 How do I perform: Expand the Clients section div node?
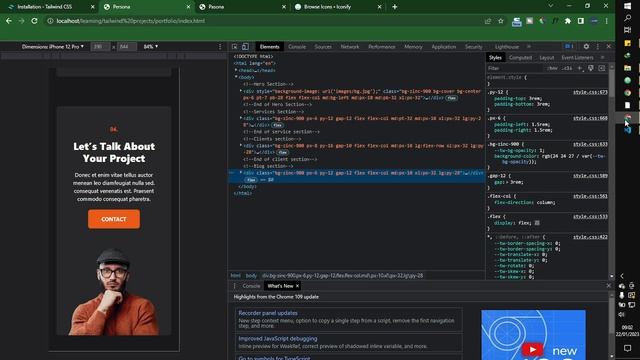241,145
